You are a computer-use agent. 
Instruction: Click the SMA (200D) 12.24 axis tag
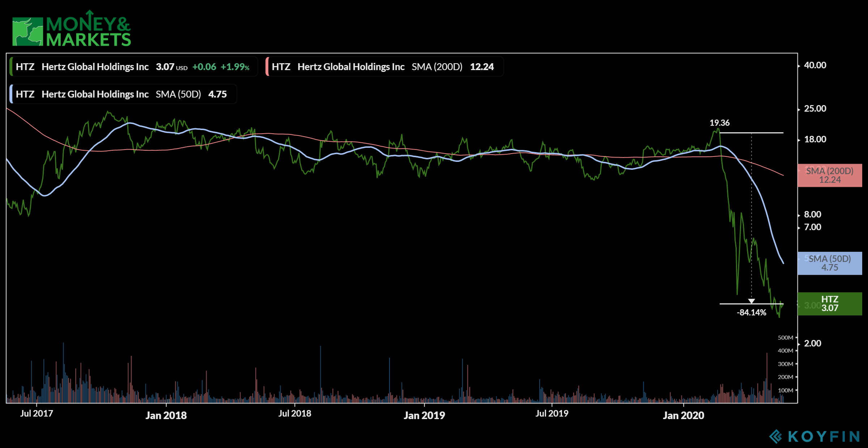[x=830, y=175]
